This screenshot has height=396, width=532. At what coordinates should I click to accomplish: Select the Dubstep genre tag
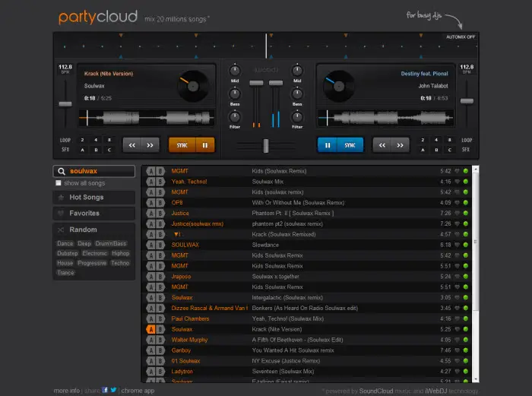(67, 253)
